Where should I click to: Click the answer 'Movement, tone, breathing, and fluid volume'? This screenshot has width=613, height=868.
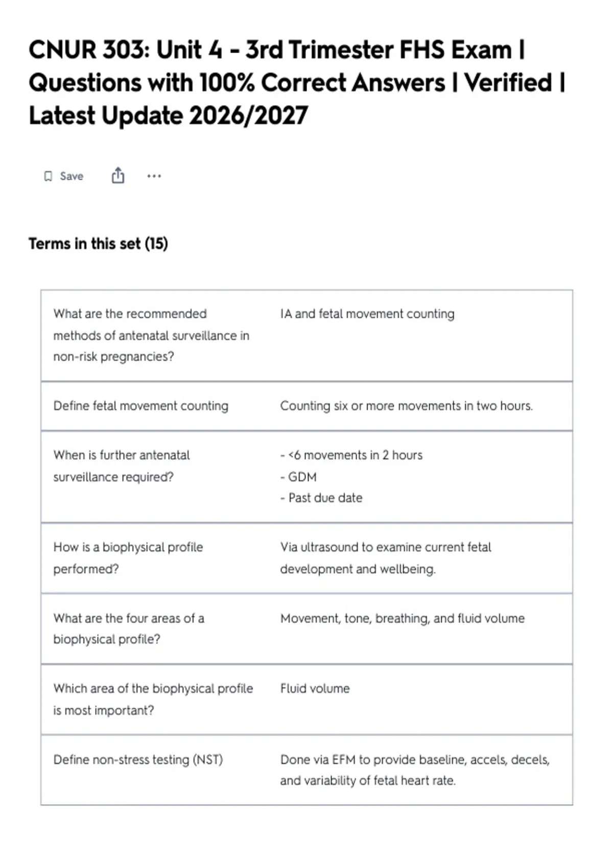coord(403,618)
